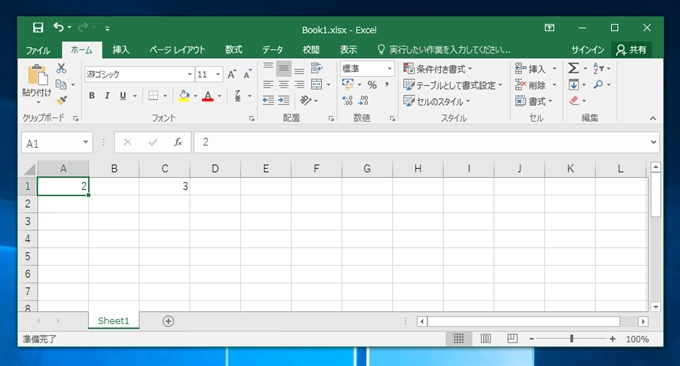Open Find and Select magnifier
Image resolution: width=680 pixels, height=366 pixels.
coord(598,84)
